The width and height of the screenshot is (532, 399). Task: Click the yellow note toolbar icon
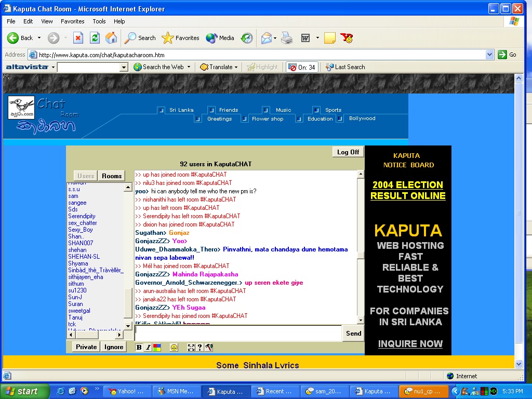click(330, 38)
